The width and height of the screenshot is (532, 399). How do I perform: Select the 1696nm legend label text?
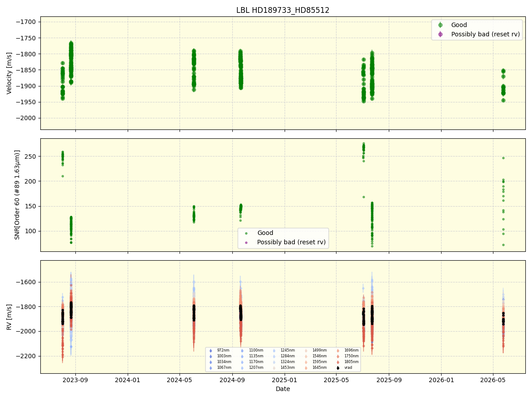pos(352,350)
